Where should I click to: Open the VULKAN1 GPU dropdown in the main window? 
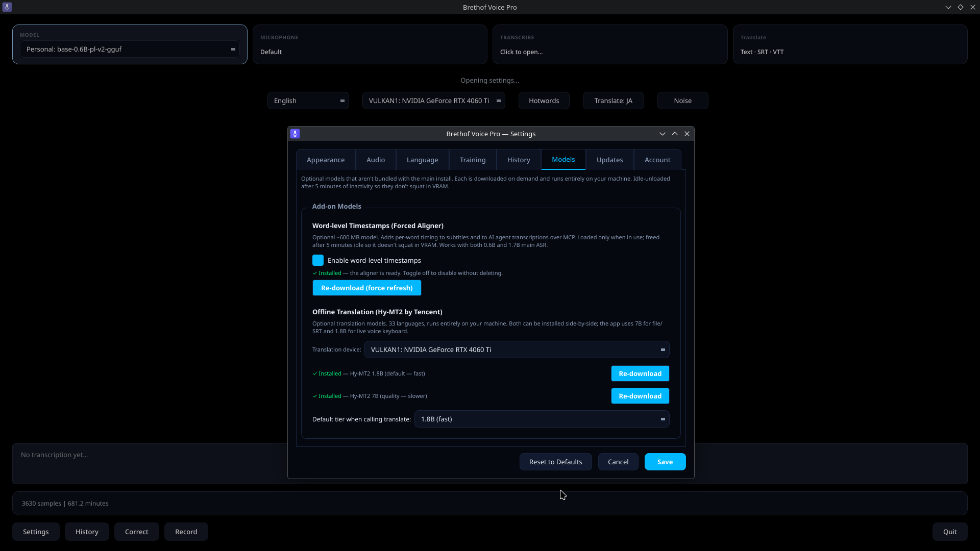(434, 101)
